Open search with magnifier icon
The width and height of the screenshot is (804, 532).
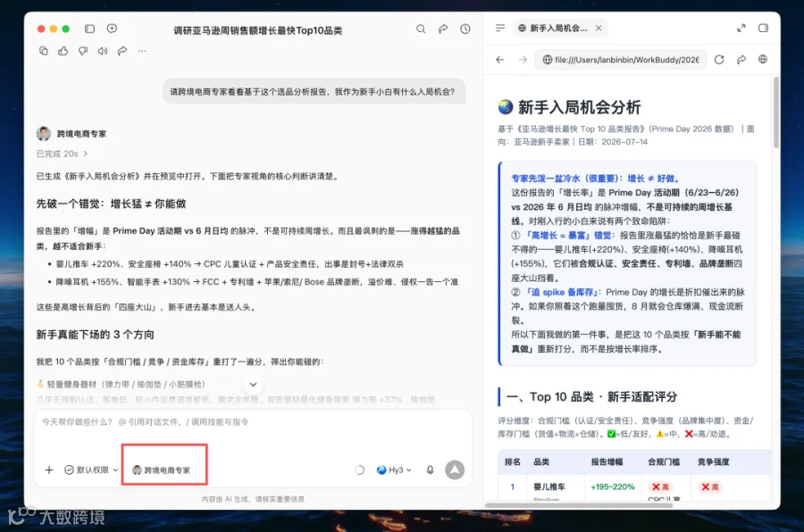pos(421,29)
